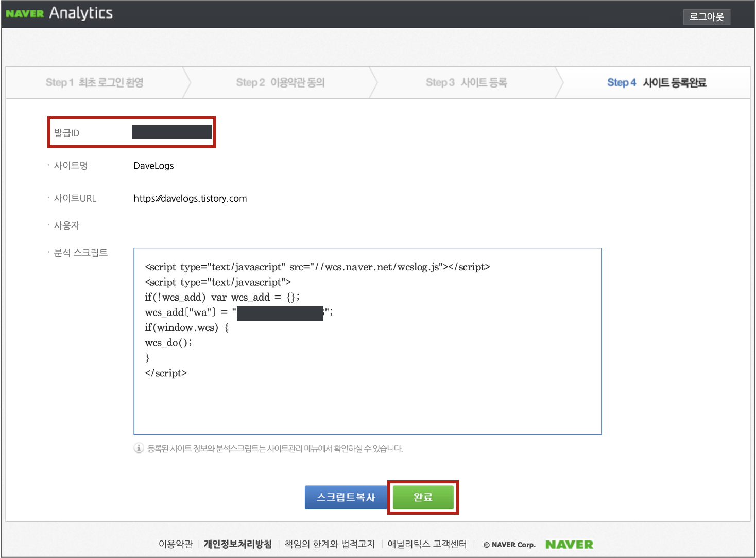Click the wcs_add["wa"] script line
This screenshot has height=558, width=756.
(x=239, y=312)
